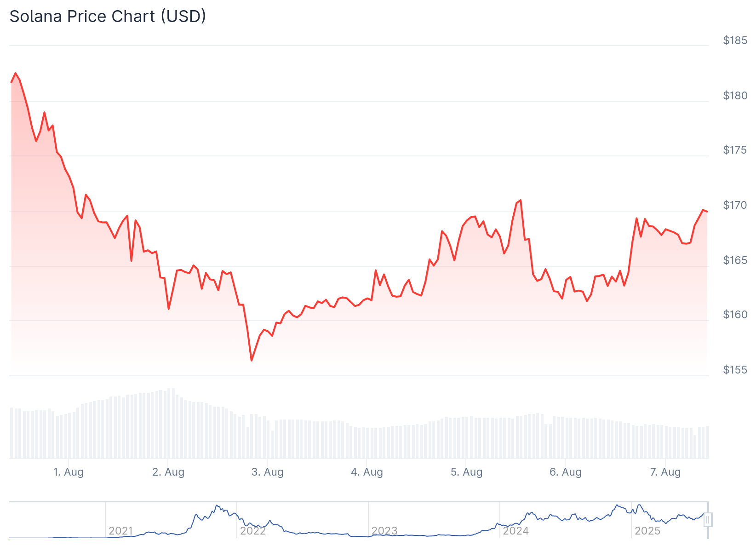The width and height of the screenshot is (756, 552).
Task: Click the latest price point at chart end
Action: [707, 212]
